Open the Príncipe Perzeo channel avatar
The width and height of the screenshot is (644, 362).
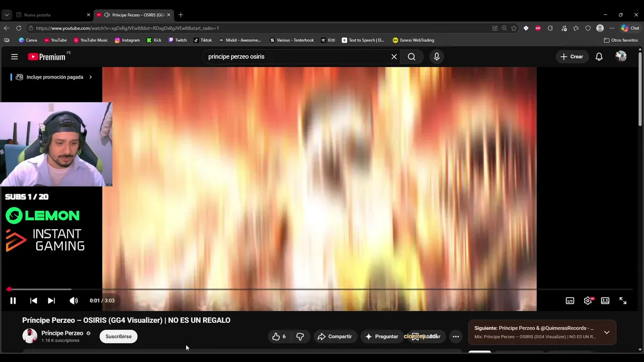[x=30, y=336]
